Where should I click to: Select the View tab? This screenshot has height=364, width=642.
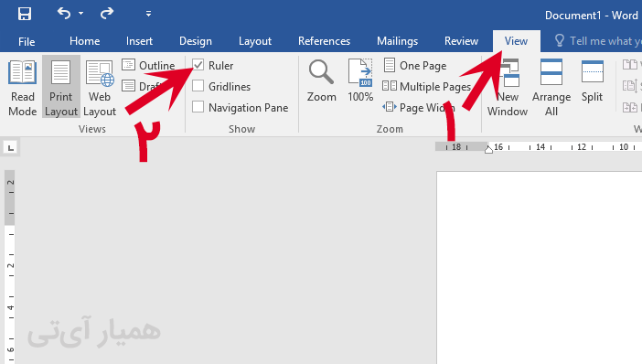(516, 41)
